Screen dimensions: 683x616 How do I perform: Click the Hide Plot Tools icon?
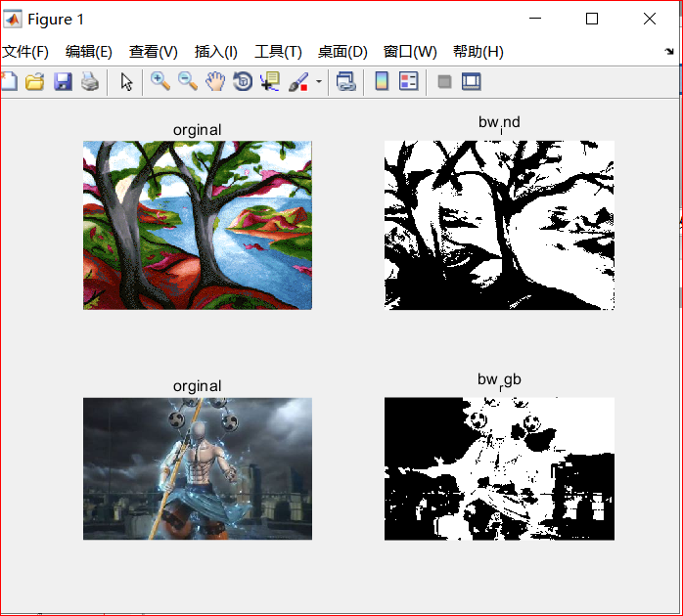coord(444,81)
